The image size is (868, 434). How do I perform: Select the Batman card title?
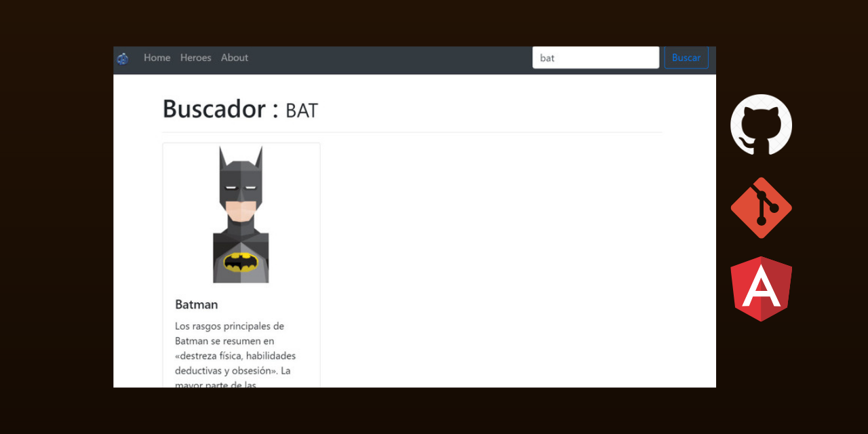[196, 304]
